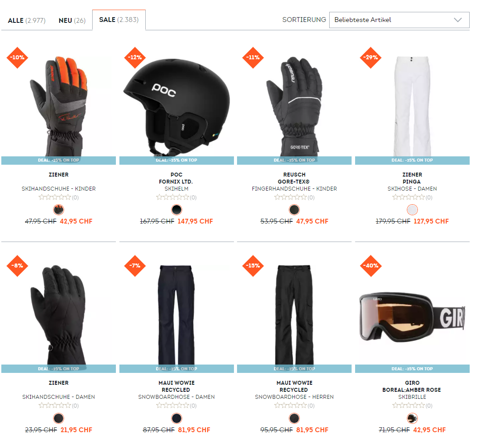
Task: Click the -12% badge on POC helmet
Action: pyautogui.click(x=135, y=58)
